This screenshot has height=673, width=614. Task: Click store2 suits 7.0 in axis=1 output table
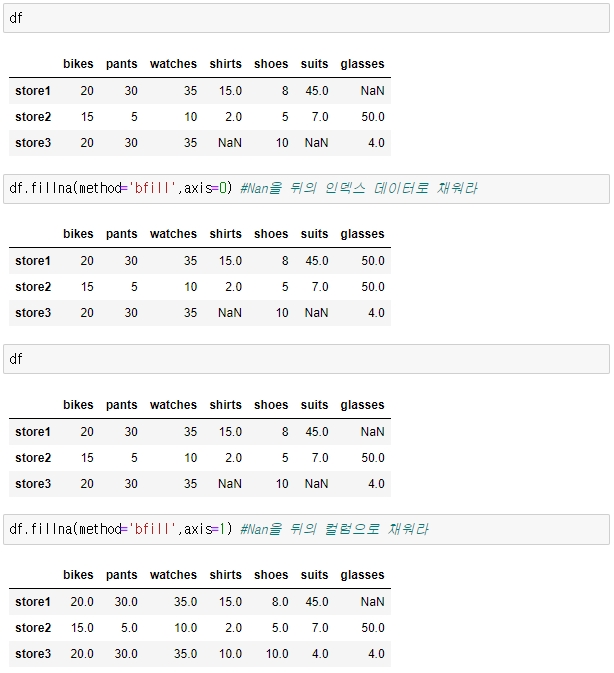click(320, 628)
